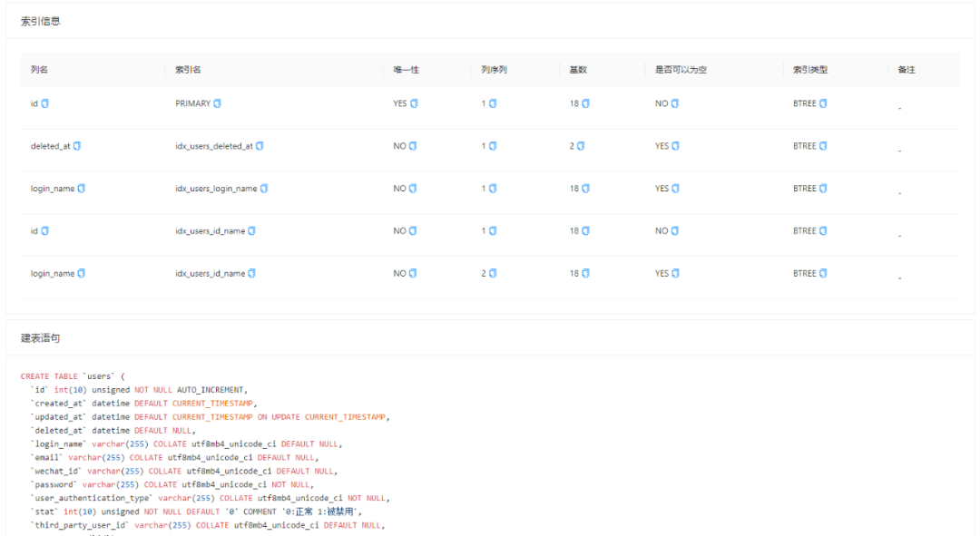
Task: Click the `password` varchar(255) code line
Action: (171, 485)
